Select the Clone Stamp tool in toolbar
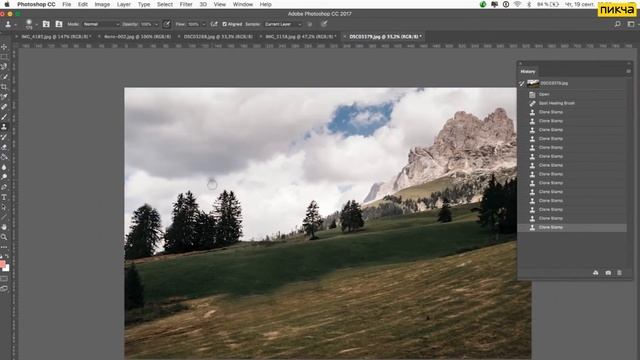 pyautogui.click(x=4, y=127)
